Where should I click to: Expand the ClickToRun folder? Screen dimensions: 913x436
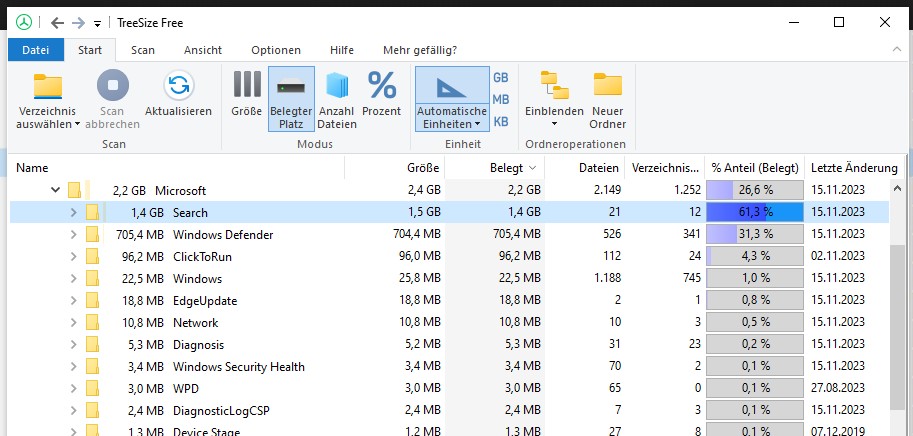[73, 256]
